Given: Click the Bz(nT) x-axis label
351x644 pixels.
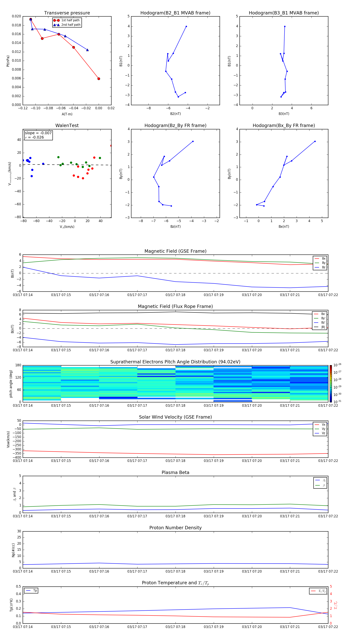Looking at the screenshot, I should (x=175, y=227).
